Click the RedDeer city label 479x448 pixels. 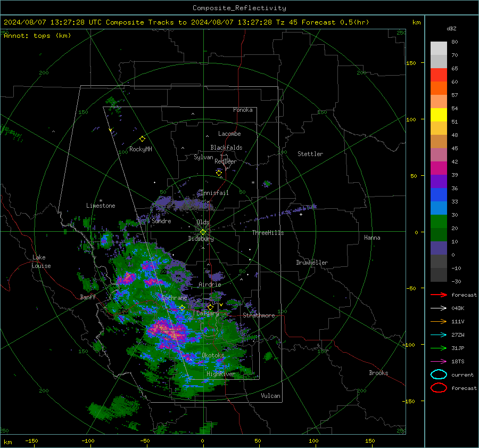coord(226,161)
